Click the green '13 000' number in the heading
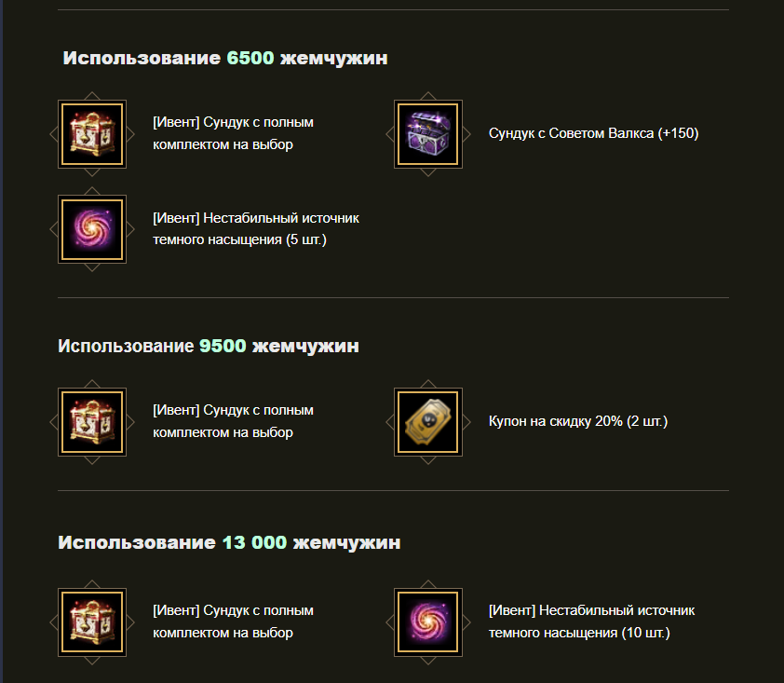 point(254,542)
